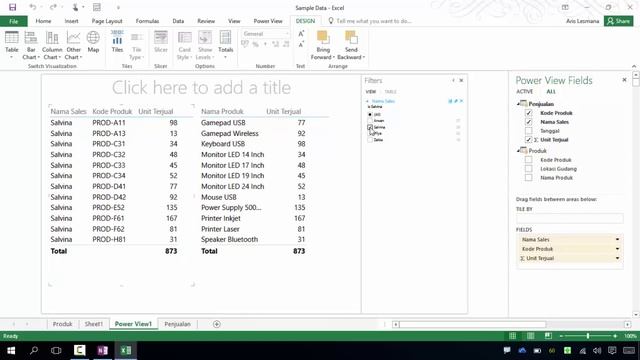This screenshot has width=640, height=360.
Task: Click the horizontal scrollbar at the bottom
Action: (x=473, y=324)
